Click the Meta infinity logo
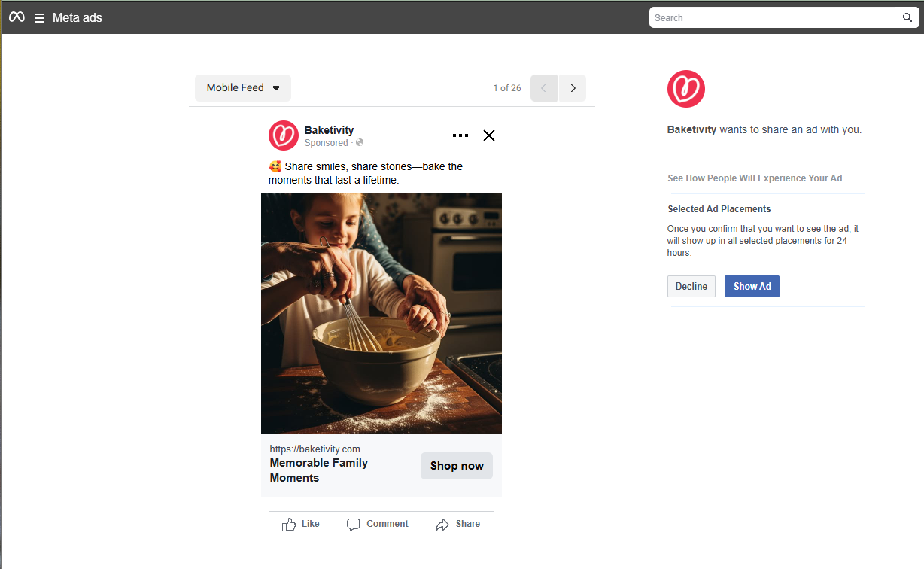This screenshot has width=924, height=569. click(17, 17)
